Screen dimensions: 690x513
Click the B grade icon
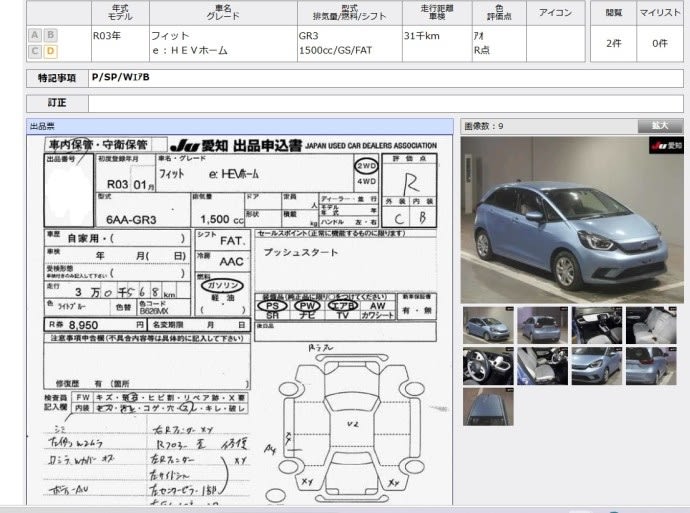[51, 35]
